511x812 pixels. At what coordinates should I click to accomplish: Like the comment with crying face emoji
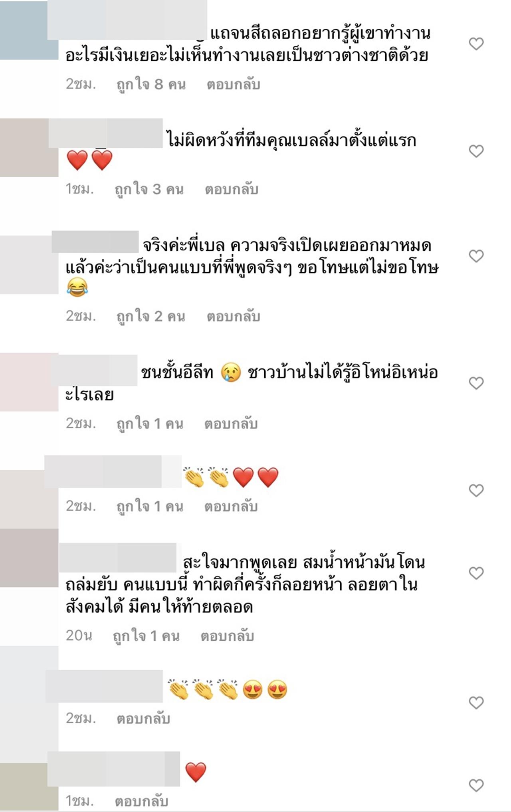[476, 383]
